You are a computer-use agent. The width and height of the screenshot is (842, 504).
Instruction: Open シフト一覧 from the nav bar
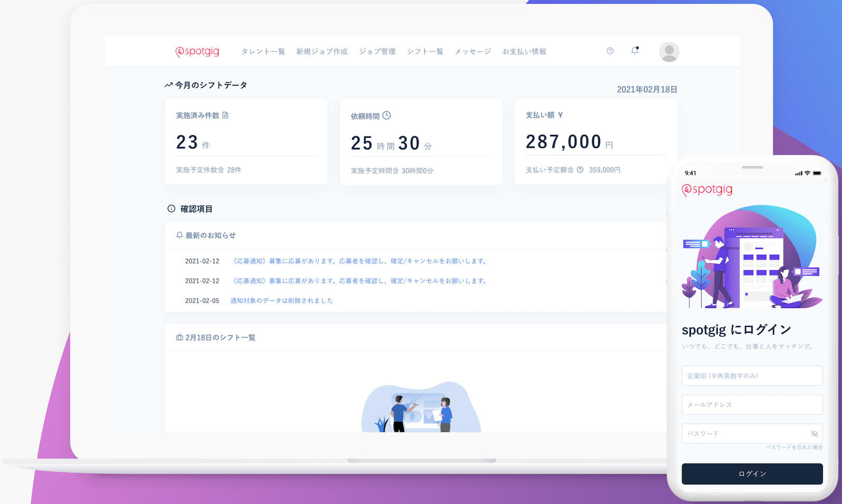pyautogui.click(x=425, y=52)
